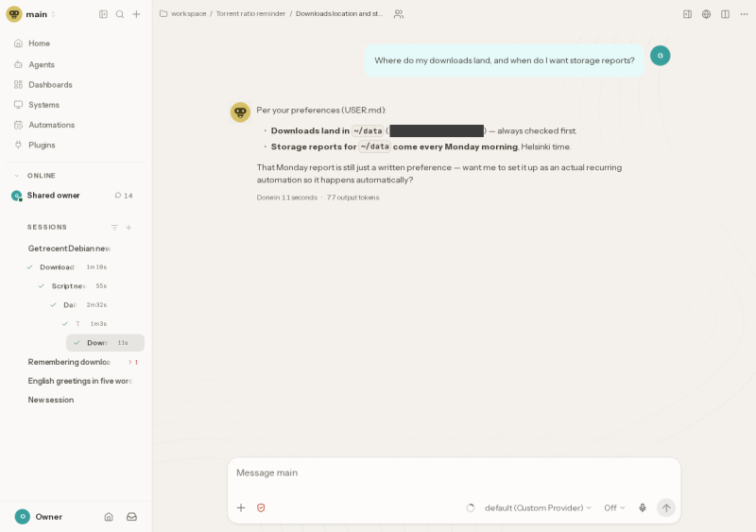Expand the red arrow with count 1

(133, 362)
